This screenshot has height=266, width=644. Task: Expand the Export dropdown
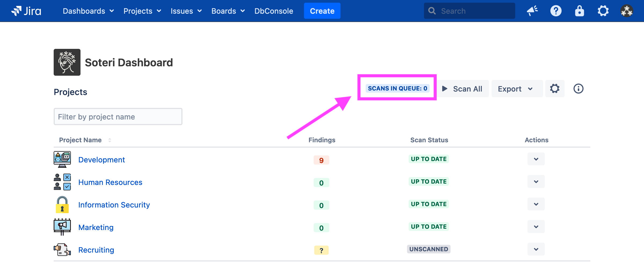(515, 89)
